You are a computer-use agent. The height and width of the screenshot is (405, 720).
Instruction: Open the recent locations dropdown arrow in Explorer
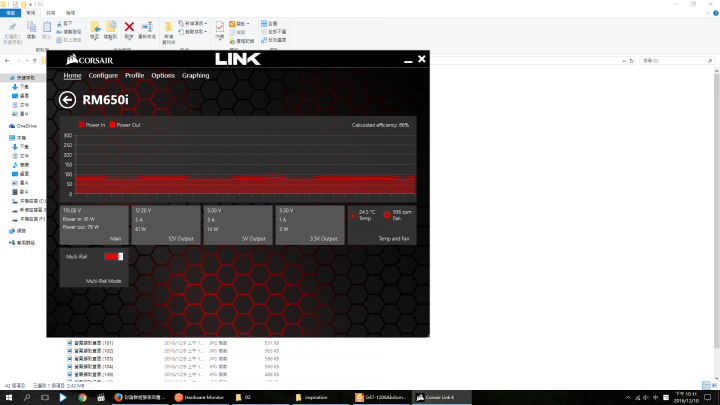point(27,61)
